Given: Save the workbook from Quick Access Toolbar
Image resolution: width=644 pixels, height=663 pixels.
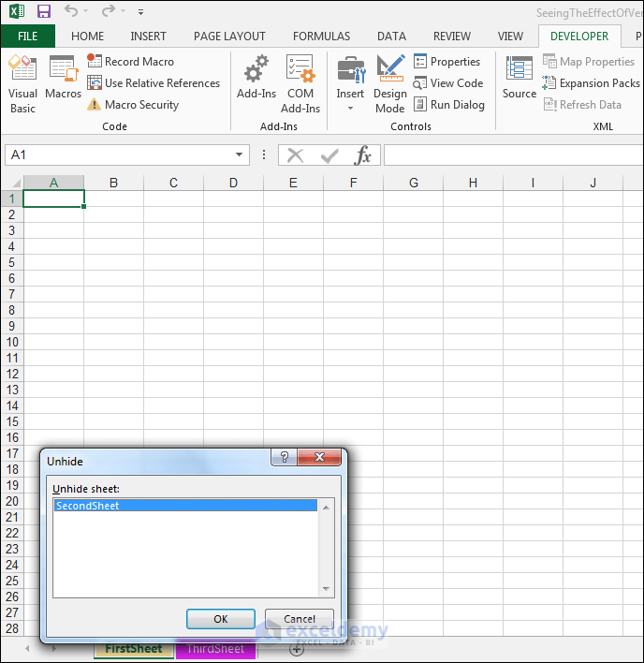Looking at the screenshot, I should pos(44,11).
